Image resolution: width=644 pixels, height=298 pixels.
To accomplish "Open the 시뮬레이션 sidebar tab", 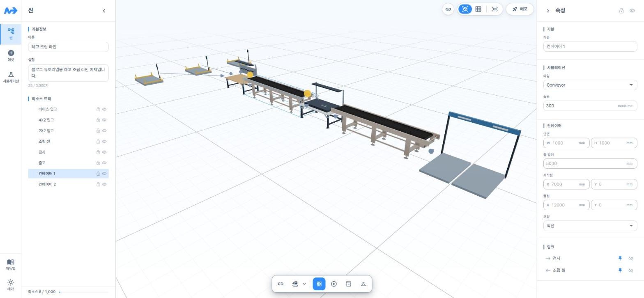I will click(11, 77).
